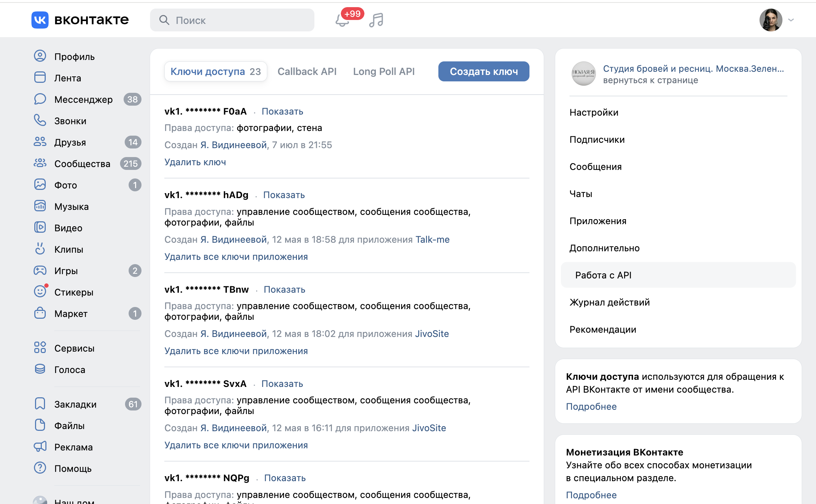The height and width of the screenshot is (504, 816).
Task: Open Фото picture icon
Action: pos(40,185)
